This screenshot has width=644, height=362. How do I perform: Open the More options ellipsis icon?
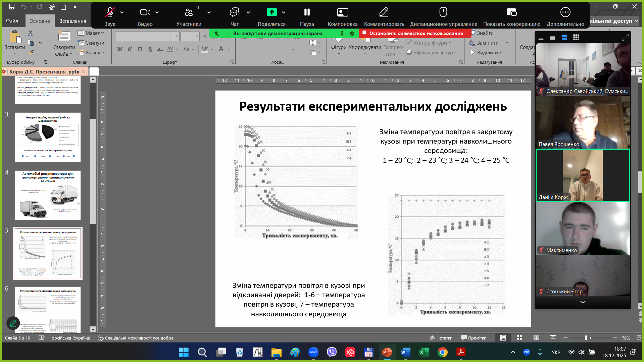[565, 13]
